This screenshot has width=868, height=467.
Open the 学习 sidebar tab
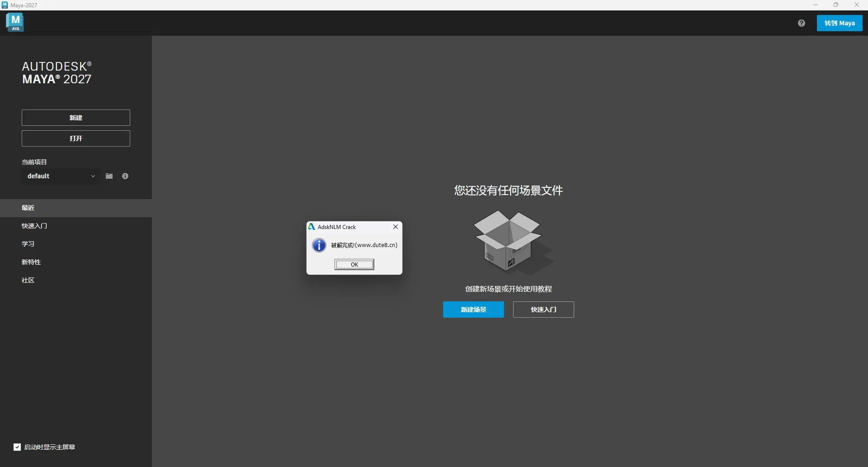(76, 244)
